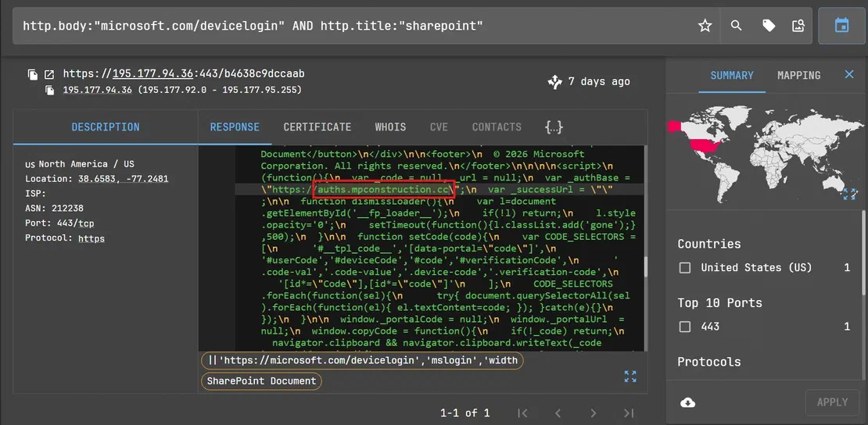Click the ASN: 212238 text

tap(54, 209)
